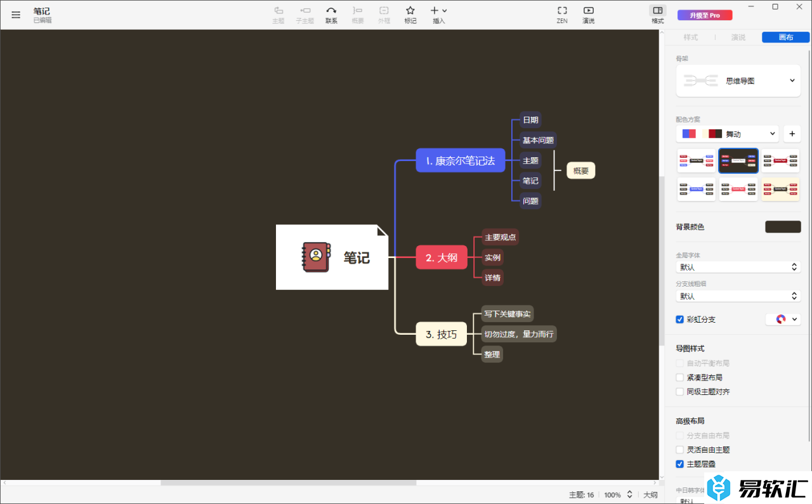Open the 标记 marker star icon
Image resolution: width=812 pixels, height=504 pixels.
pyautogui.click(x=410, y=15)
